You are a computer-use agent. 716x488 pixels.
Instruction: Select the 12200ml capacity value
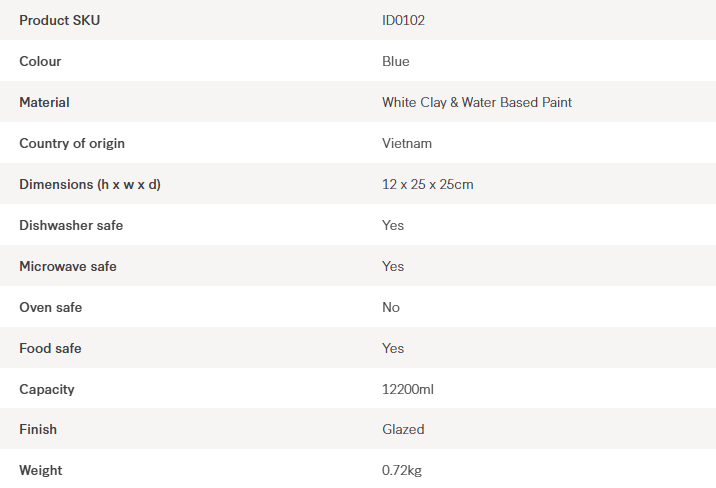[x=408, y=389]
